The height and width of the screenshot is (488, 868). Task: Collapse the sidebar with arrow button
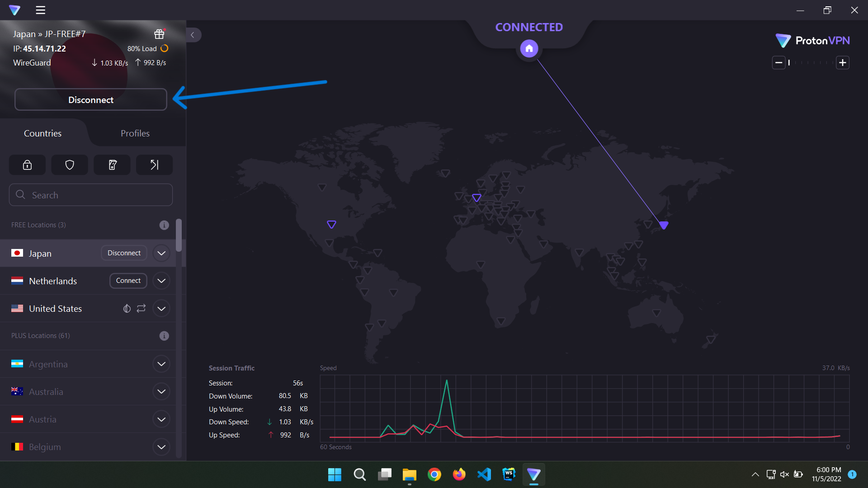pyautogui.click(x=193, y=35)
